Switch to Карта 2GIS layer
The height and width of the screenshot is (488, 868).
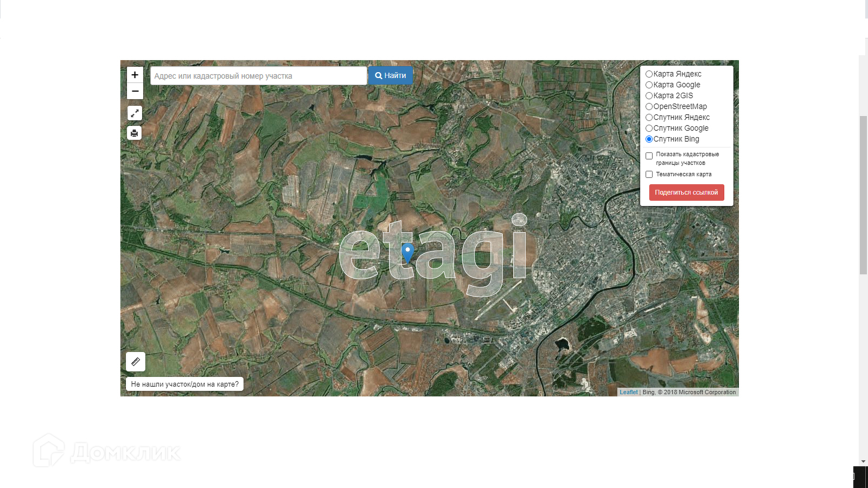pyautogui.click(x=649, y=96)
